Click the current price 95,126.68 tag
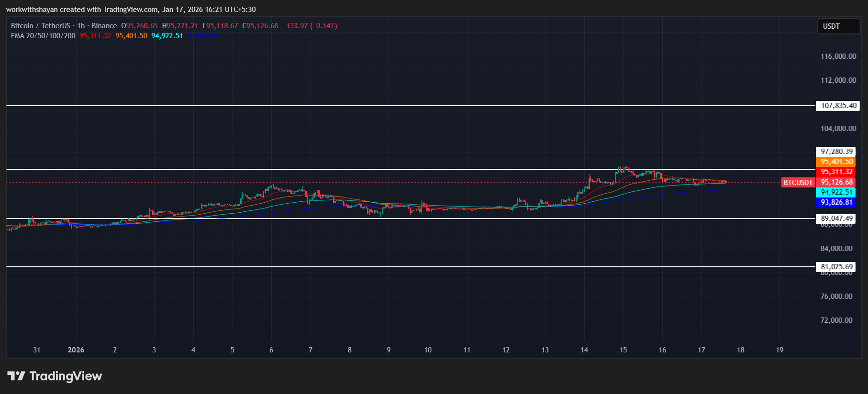The height and width of the screenshot is (394, 868). click(836, 182)
